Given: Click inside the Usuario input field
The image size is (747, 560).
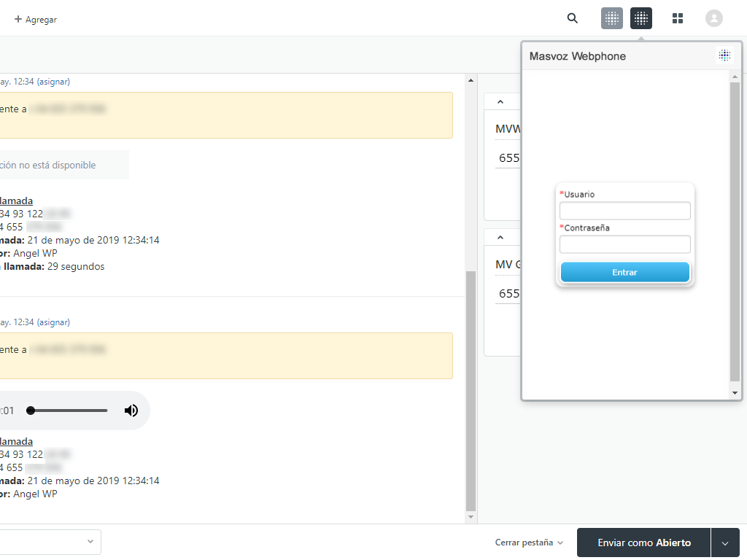Looking at the screenshot, I should click(624, 211).
